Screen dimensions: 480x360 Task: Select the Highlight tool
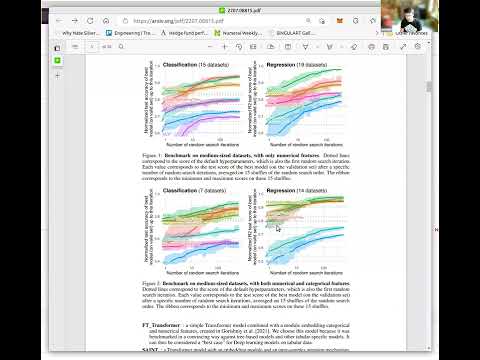[x=330, y=47]
